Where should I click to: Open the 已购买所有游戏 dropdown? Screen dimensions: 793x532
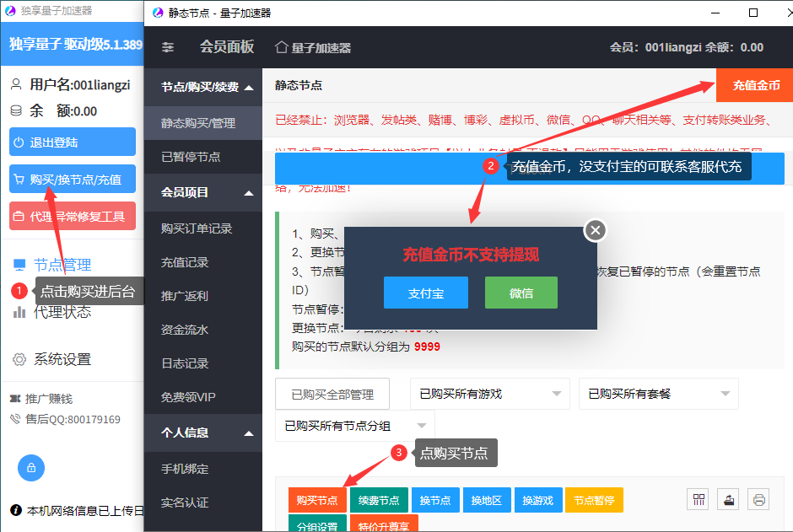(489, 394)
